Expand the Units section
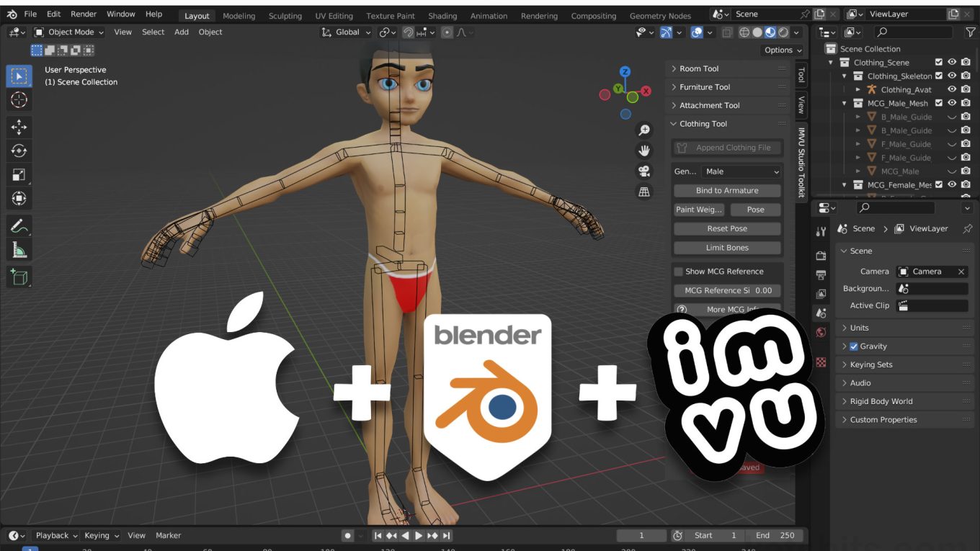Viewport: 980px width, 551px height. pyautogui.click(x=905, y=328)
